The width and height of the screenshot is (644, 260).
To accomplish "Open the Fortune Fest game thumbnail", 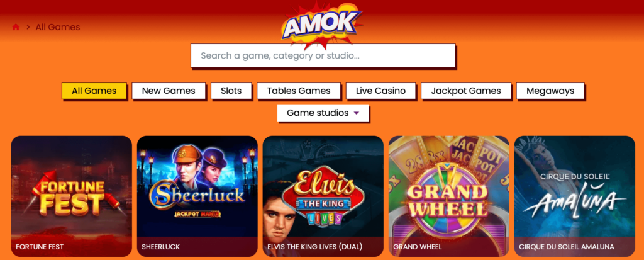I will point(72,196).
